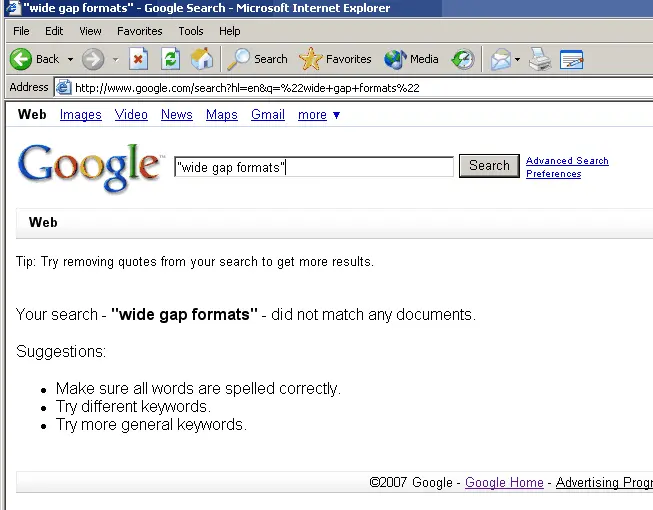The height and width of the screenshot is (510, 653).
Task: Click the Google search query field
Action: point(314,167)
